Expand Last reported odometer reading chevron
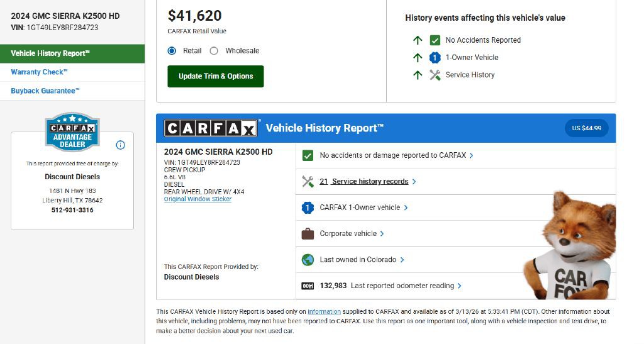The height and width of the screenshot is (344, 644). tap(460, 286)
